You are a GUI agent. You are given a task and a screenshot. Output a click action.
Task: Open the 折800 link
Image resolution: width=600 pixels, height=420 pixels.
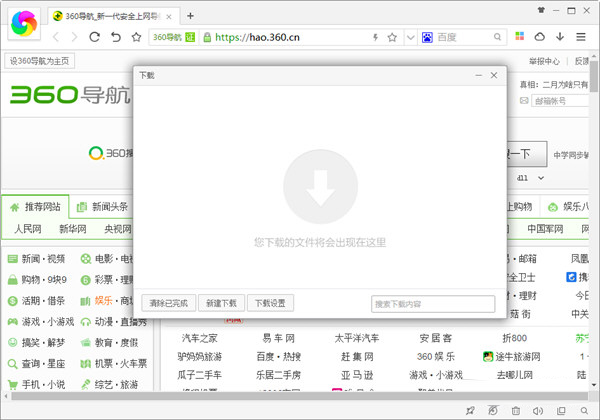pyautogui.click(x=515, y=338)
